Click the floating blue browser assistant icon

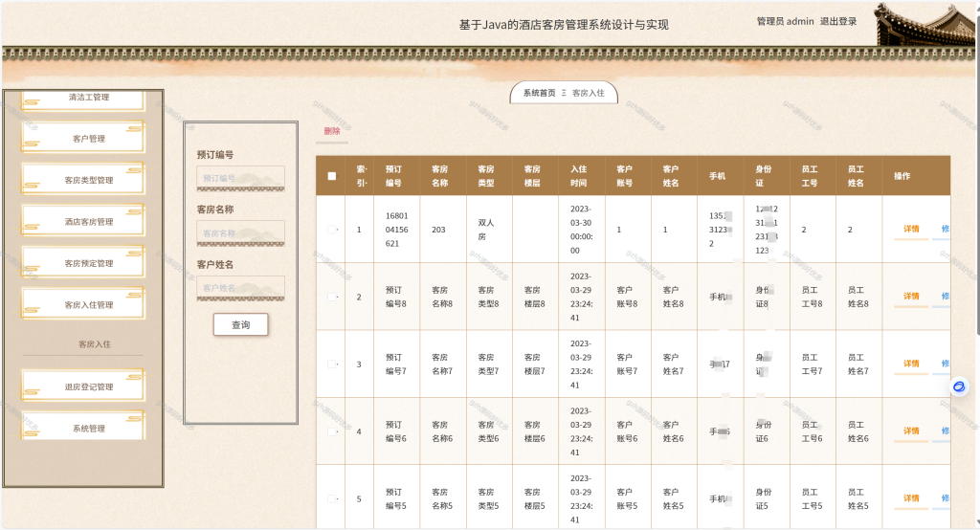point(959,386)
